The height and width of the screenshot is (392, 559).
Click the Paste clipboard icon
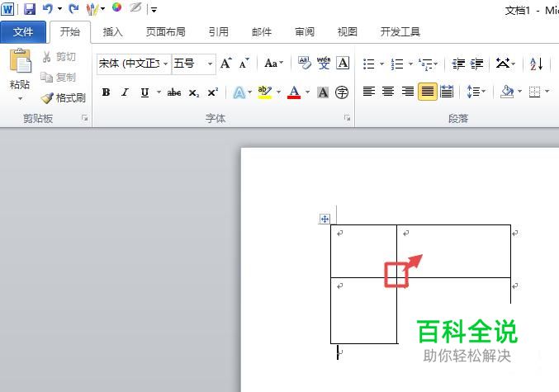point(21,60)
